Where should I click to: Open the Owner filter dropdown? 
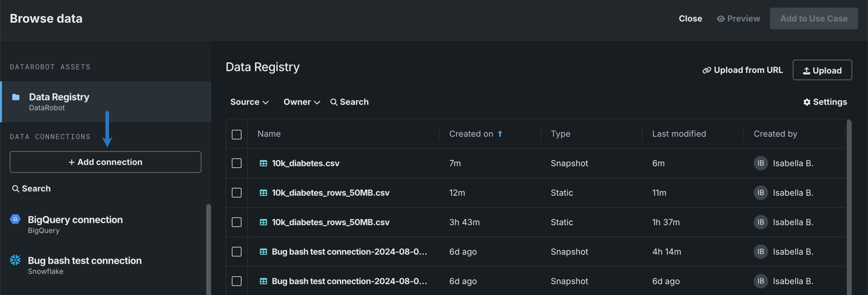(301, 102)
